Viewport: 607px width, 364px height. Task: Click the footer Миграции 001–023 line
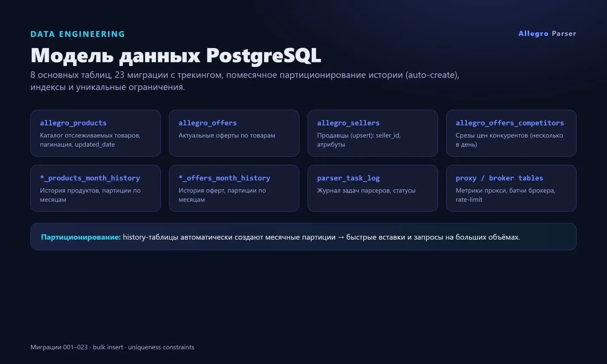[x=112, y=347]
